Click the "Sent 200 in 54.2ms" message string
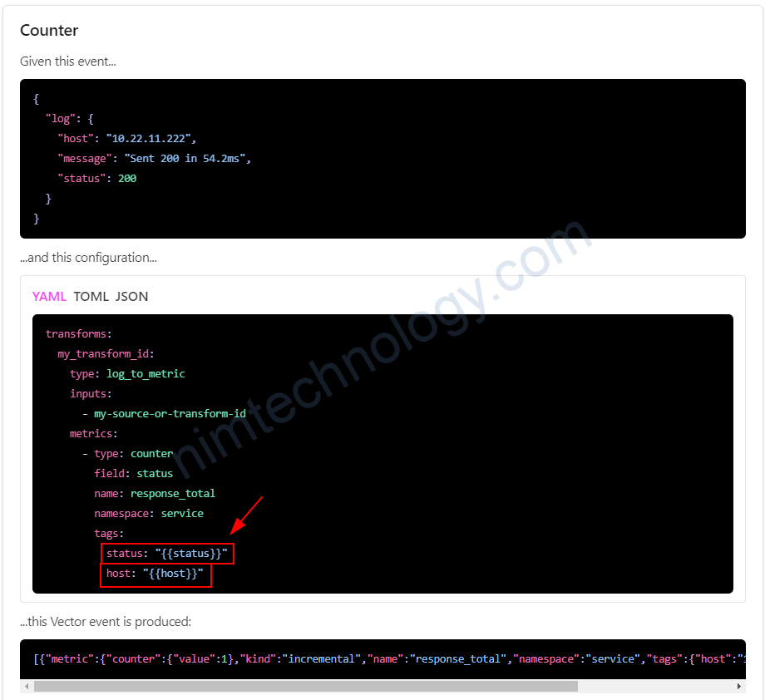 tap(187, 159)
